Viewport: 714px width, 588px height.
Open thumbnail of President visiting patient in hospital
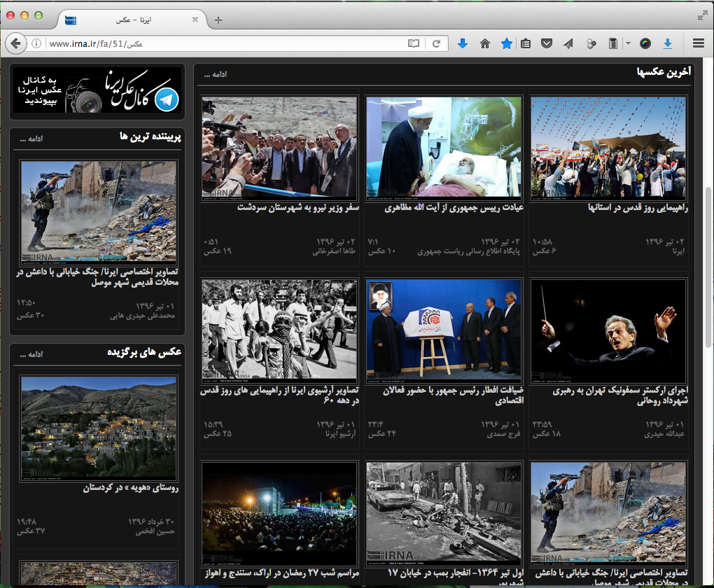(444, 148)
